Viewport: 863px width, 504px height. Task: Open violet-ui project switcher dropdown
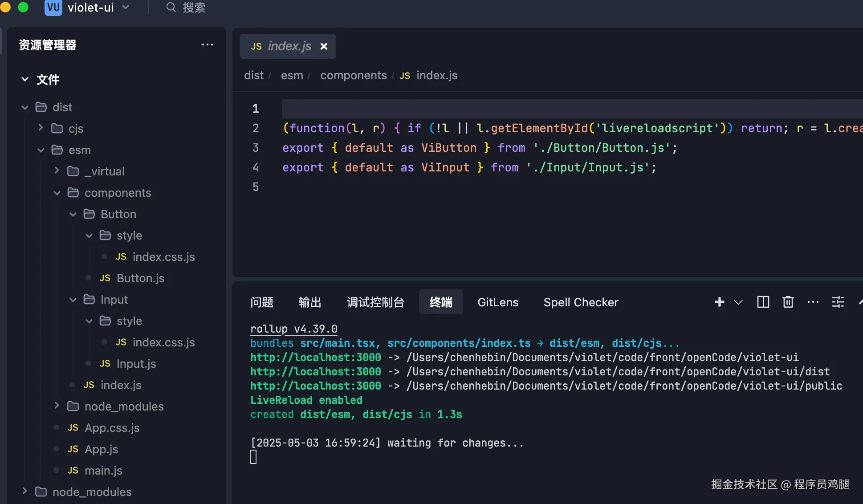(126, 8)
